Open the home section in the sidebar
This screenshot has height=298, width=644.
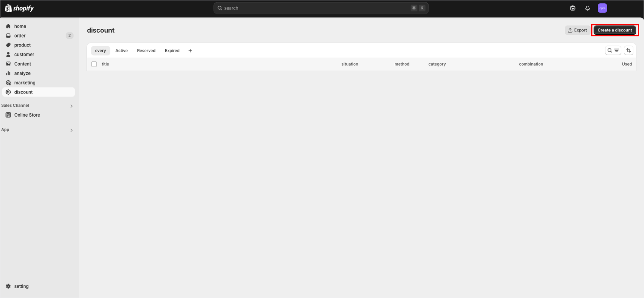pos(38,26)
